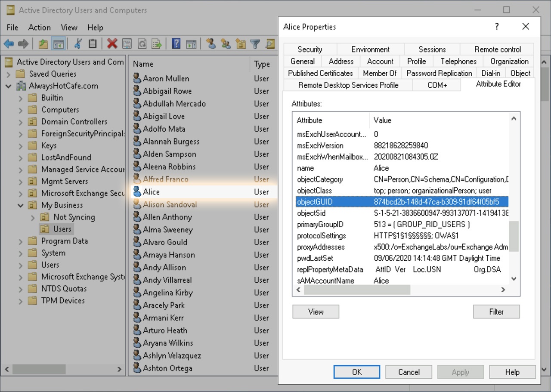Open the Action menu
Image resolution: width=551 pixels, height=392 pixels.
pos(39,27)
